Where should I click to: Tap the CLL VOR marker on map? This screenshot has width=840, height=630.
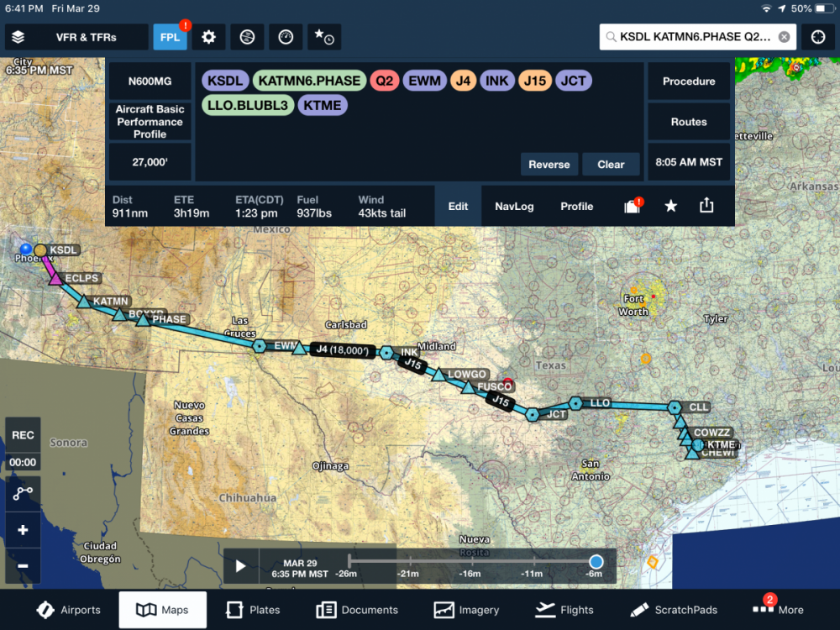675,407
